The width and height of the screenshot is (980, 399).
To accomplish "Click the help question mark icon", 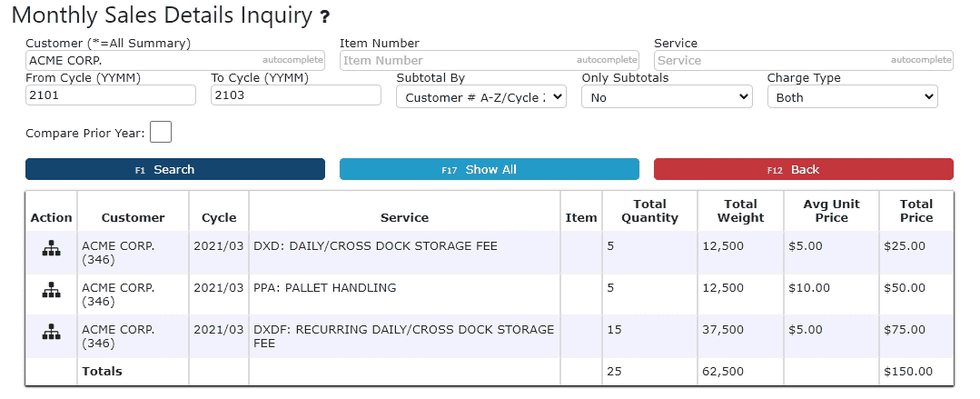I will [x=324, y=16].
